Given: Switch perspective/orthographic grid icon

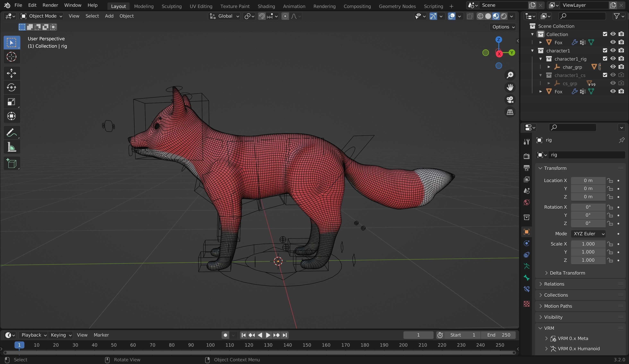Looking at the screenshot, I should pos(510,112).
